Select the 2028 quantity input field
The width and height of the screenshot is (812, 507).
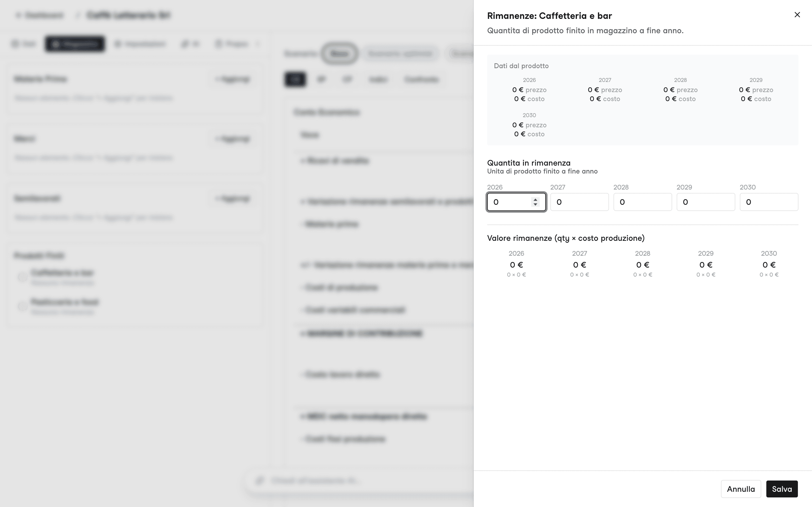(x=642, y=202)
